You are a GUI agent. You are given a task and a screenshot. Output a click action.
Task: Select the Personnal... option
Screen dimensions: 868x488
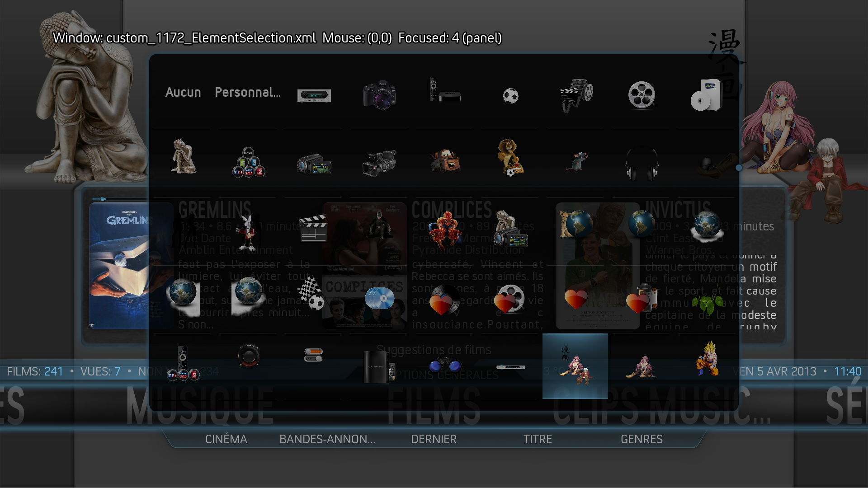(x=248, y=92)
